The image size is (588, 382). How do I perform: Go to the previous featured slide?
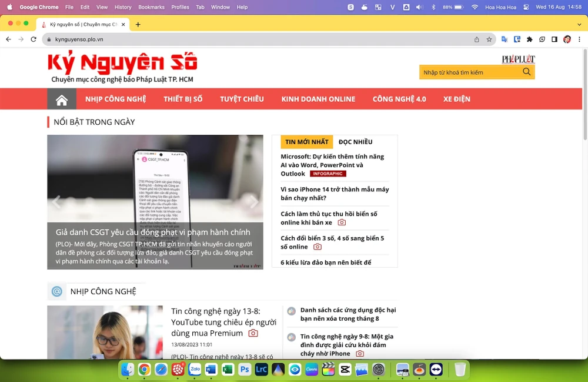tap(56, 202)
